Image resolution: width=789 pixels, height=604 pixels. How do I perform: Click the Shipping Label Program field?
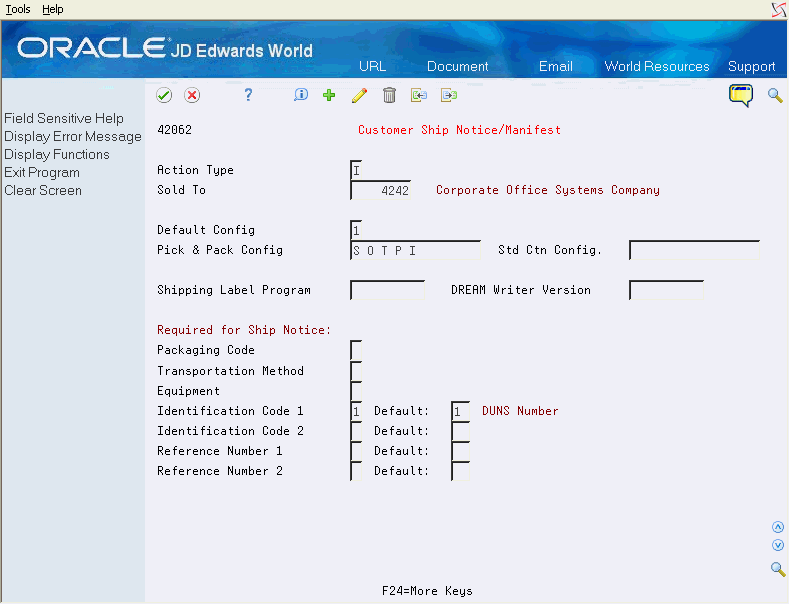[x=387, y=290]
